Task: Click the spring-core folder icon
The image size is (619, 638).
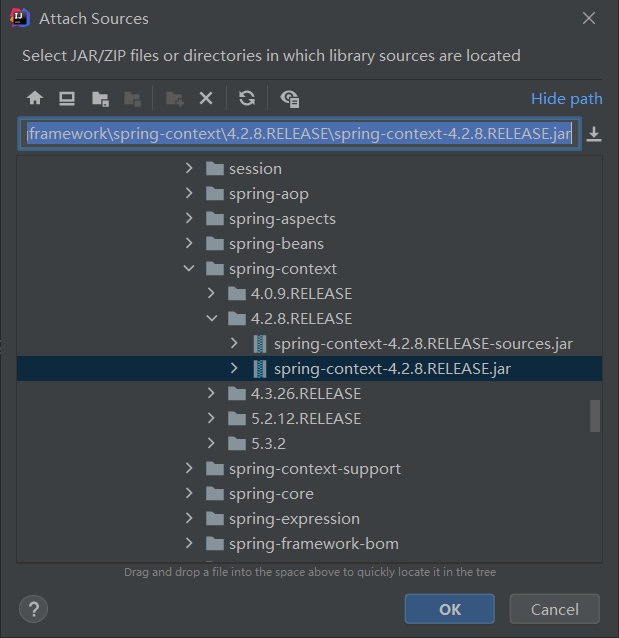Action: (215, 494)
